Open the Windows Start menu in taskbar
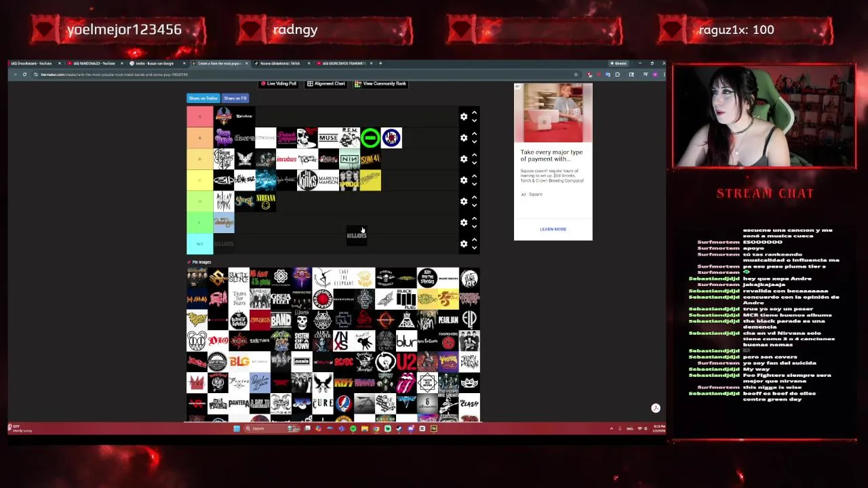 tap(236, 428)
